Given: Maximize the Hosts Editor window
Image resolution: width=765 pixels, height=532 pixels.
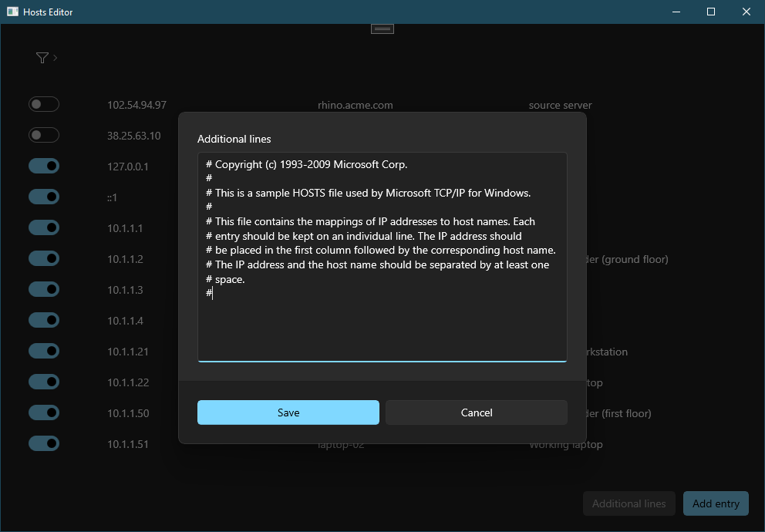Looking at the screenshot, I should 711,12.
